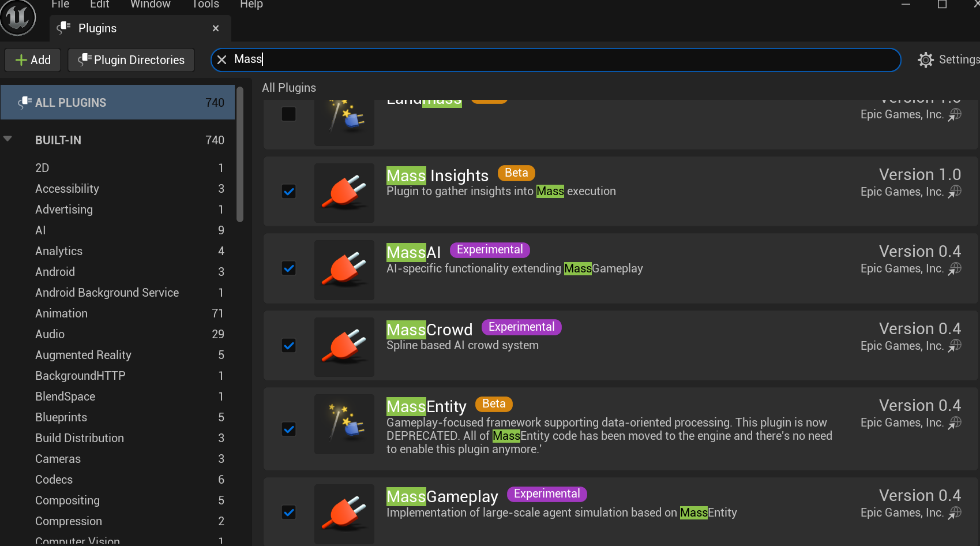This screenshot has height=546, width=980.
Task: Select the Animation category
Action: [x=118, y=313]
